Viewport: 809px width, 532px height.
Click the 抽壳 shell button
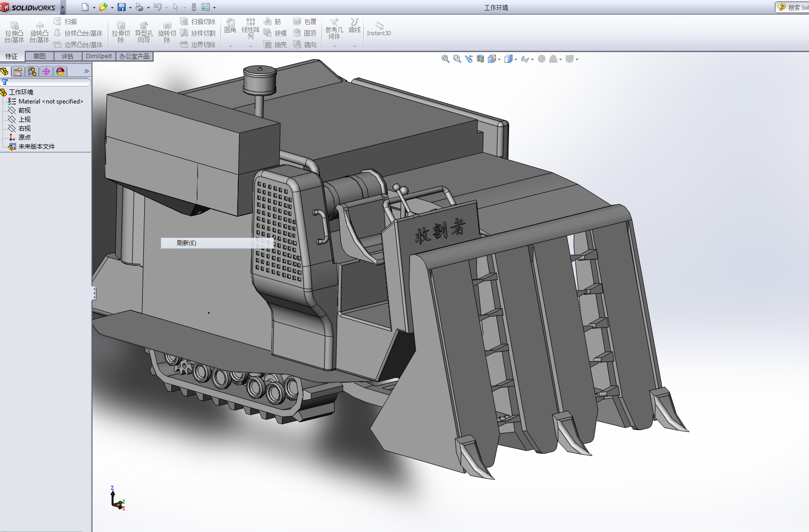click(275, 45)
